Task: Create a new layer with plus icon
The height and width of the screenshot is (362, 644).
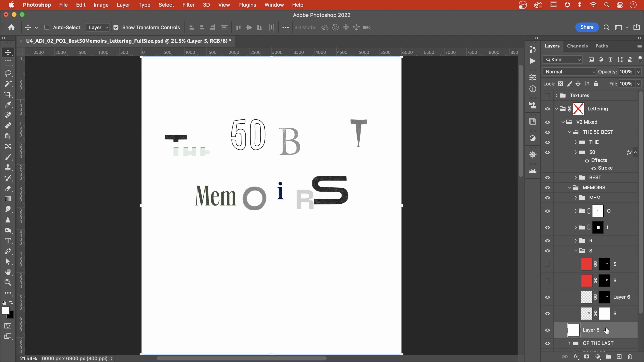Action: click(619, 357)
